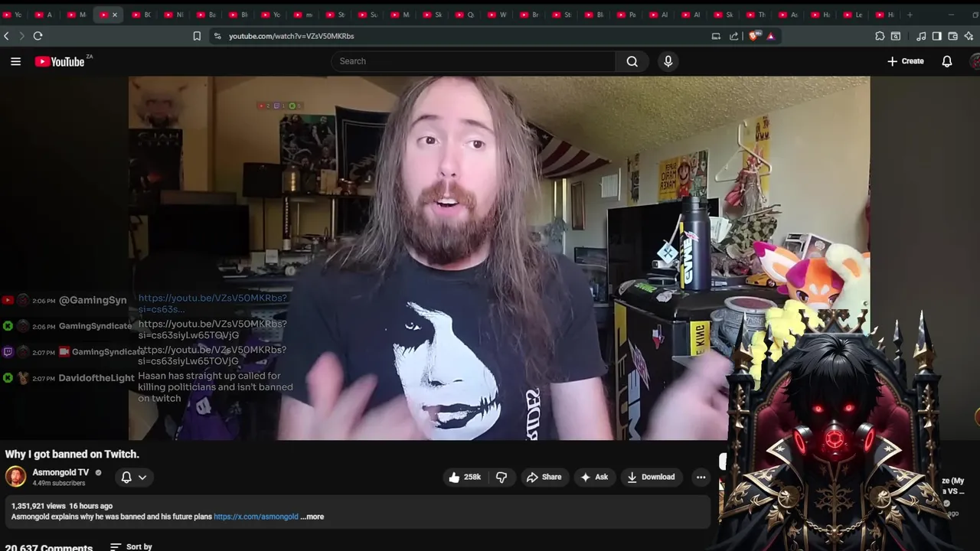Click the video player to pause
The image size is (980, 551).
pyautogui.click(x=499, y=258)
